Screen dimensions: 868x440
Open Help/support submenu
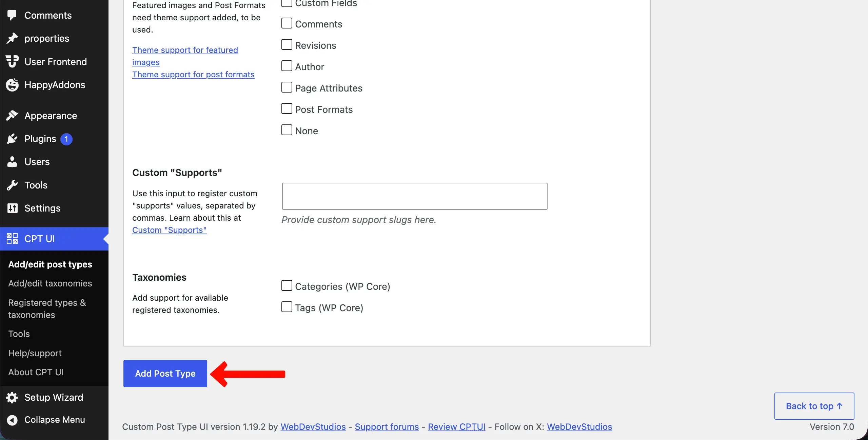click(x=35, y=353)
